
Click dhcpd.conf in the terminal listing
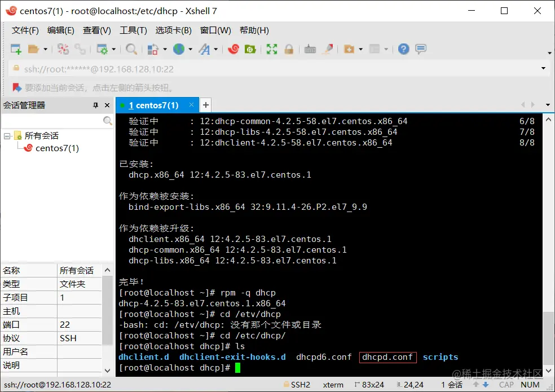(x=387, y=357)
